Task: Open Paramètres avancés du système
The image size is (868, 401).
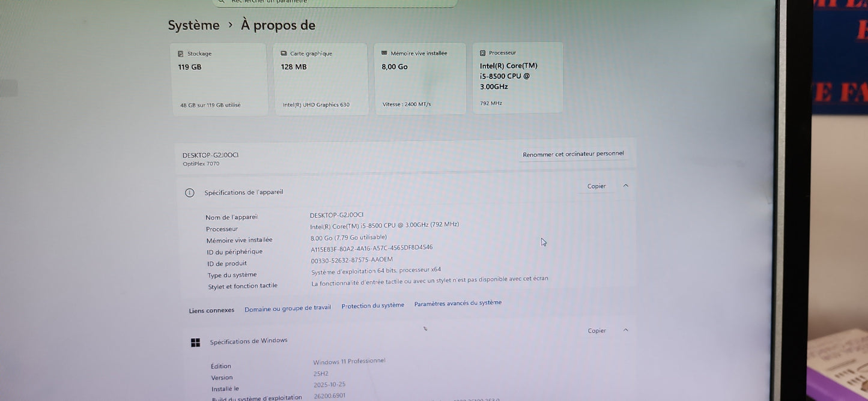Action: coord(457,302)
